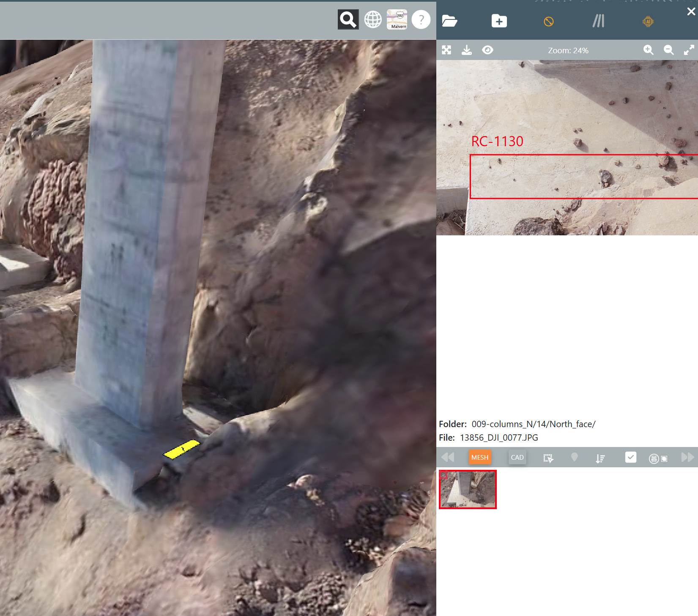Switch to CAD mode
This screenshot has width=698, height=616.
click(x=517, y=457)
